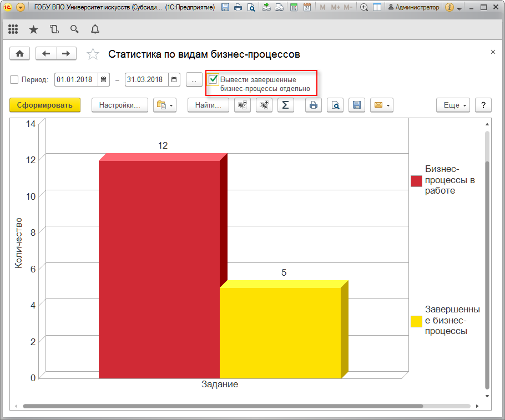
Task: Save report with floppy disk icon
Action: (x=357, y=105)
